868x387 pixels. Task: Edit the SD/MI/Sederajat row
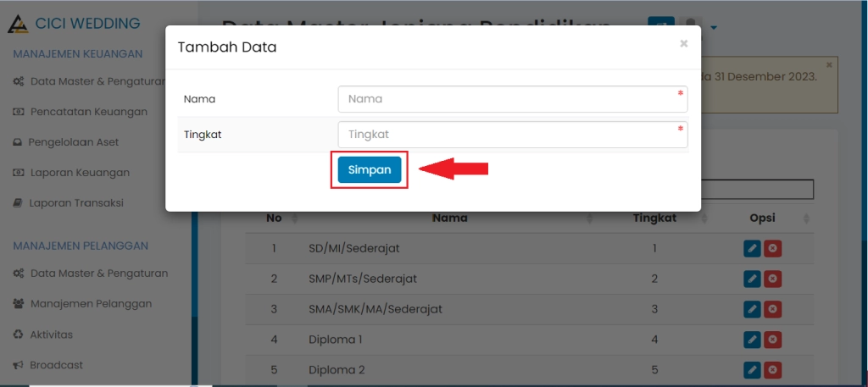tap(751, 248)
